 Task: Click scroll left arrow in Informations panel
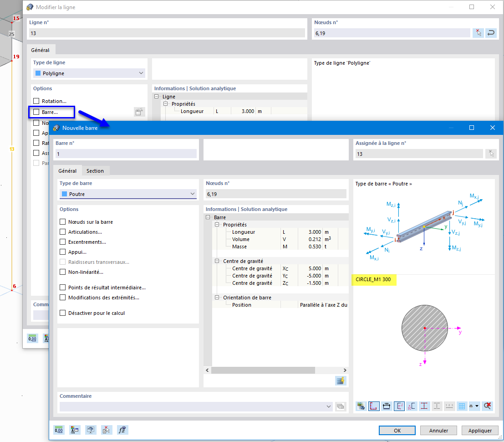[207, 370]
